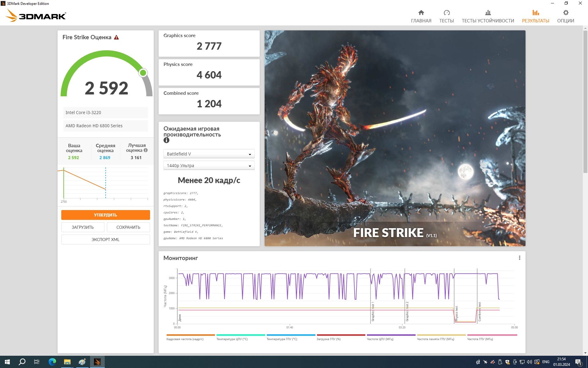588x368 pixels.
Task: Click the ENG language indicator
Action: 546,362
